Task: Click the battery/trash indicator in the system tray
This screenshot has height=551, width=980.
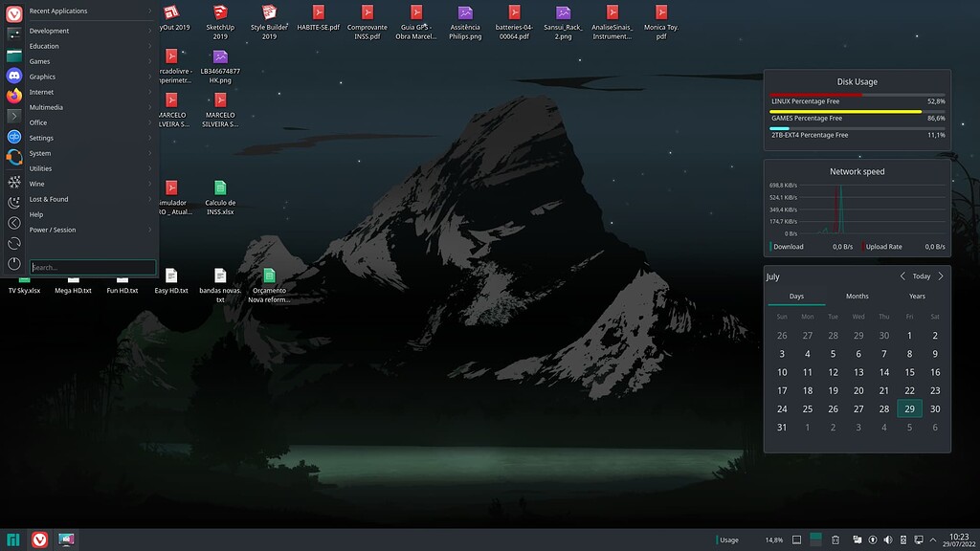Action: pos(836,540)
